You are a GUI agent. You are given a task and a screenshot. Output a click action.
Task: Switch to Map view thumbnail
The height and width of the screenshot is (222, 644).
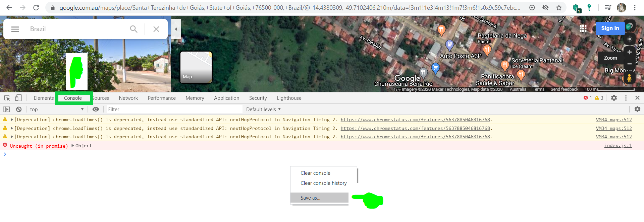click(x=196, y=67)
